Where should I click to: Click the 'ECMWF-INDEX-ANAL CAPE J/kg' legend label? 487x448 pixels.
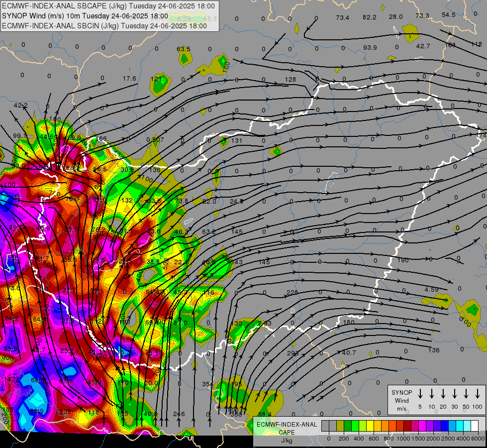287,432
